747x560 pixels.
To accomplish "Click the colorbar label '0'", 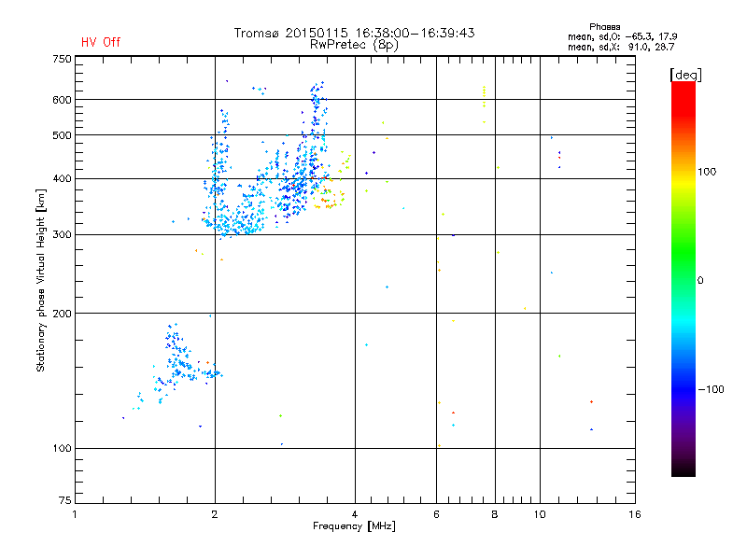I will coord(700,281).
